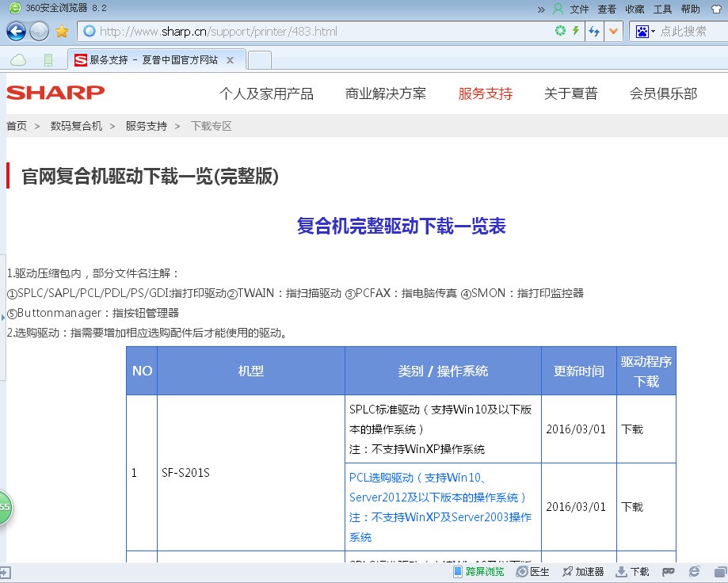The image size is (728, 583).
Task: Open 个人及家用产品 navigation item
Action: coord(266,93)
